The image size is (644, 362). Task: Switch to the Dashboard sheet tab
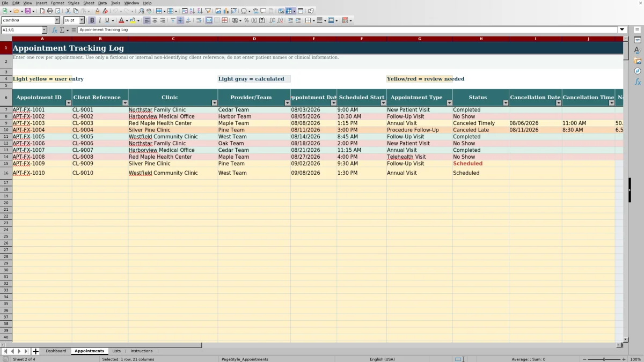(x=56, y=351)
